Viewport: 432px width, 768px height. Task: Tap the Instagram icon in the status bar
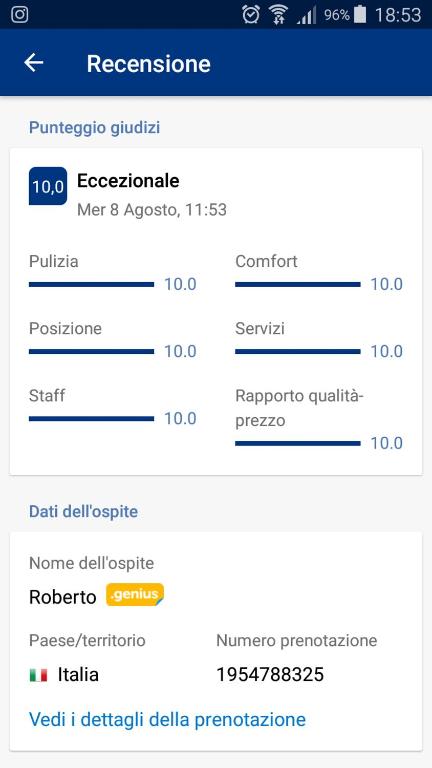pos(19,14)
